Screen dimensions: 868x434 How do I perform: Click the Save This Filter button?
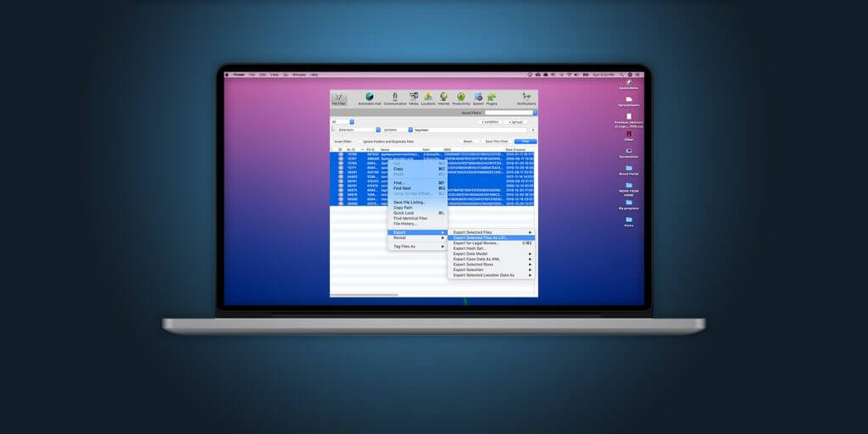click(497, 142)
